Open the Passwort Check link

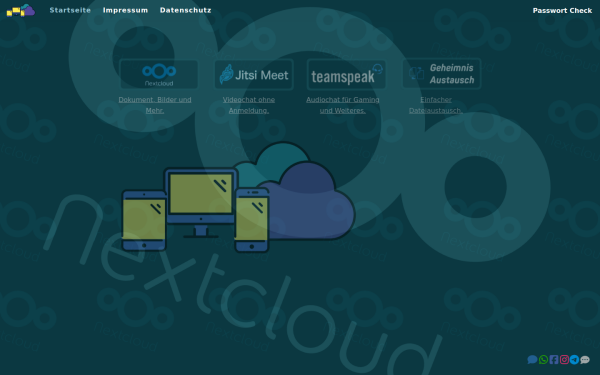click(x=562, y=11)
